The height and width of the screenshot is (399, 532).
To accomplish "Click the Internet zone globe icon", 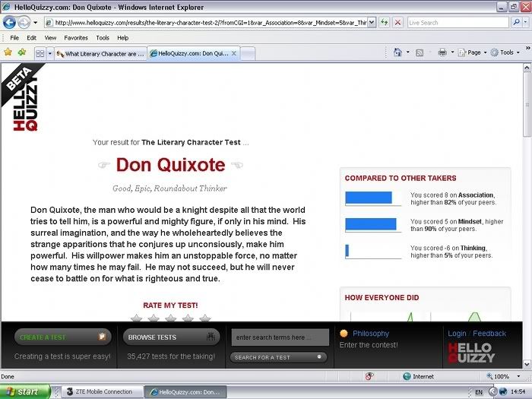I will [407, 376].
